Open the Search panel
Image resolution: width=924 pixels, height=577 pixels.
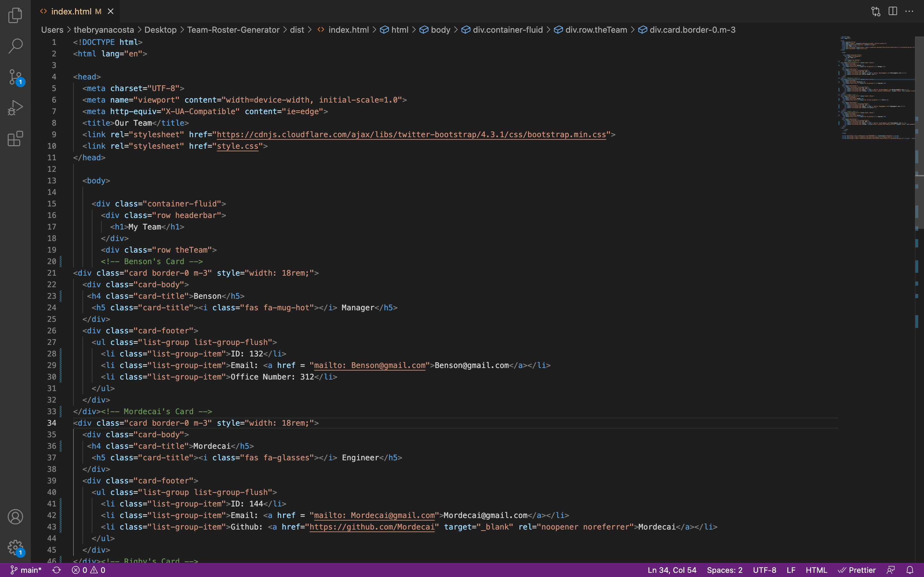[x=15, y=46]
